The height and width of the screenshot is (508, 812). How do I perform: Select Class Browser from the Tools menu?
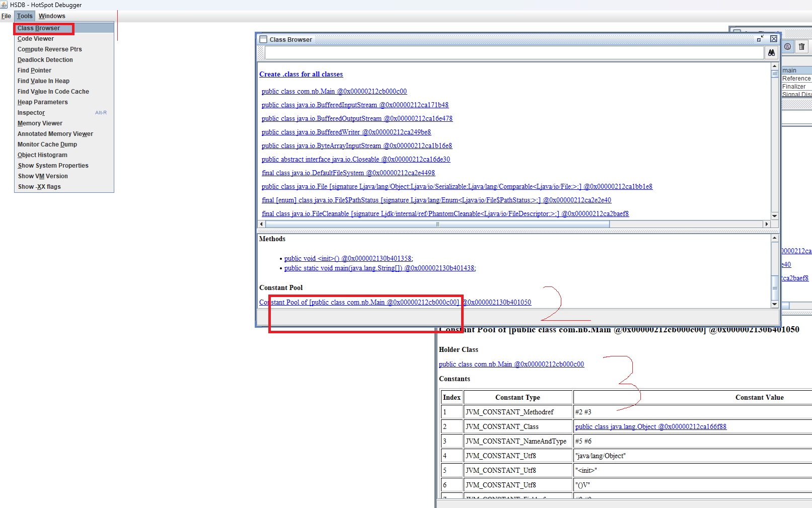click(64, 28)
